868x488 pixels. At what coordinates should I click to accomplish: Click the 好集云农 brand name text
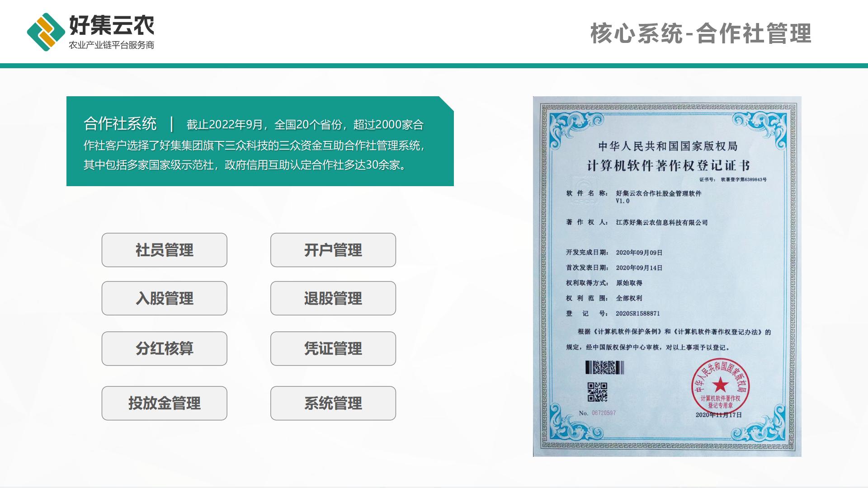[x=112, y=25]
